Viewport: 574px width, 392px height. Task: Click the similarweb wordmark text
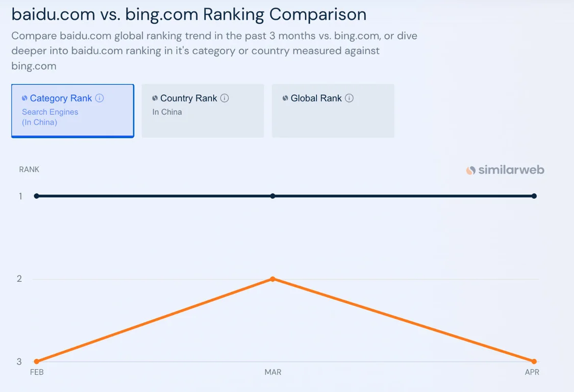tap(511, 170)
